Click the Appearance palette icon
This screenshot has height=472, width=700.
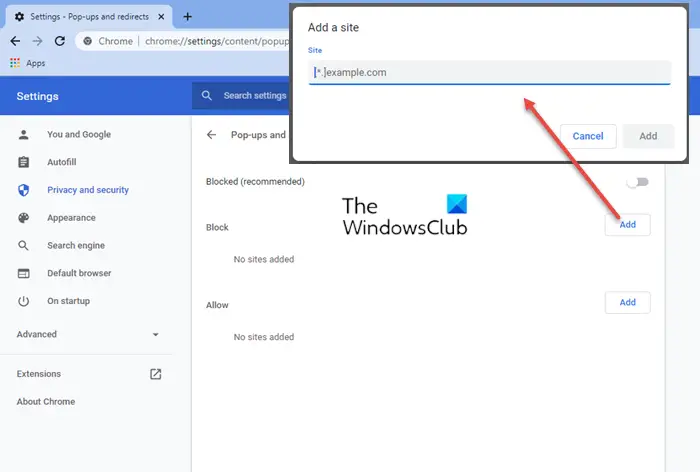(24, 217)
